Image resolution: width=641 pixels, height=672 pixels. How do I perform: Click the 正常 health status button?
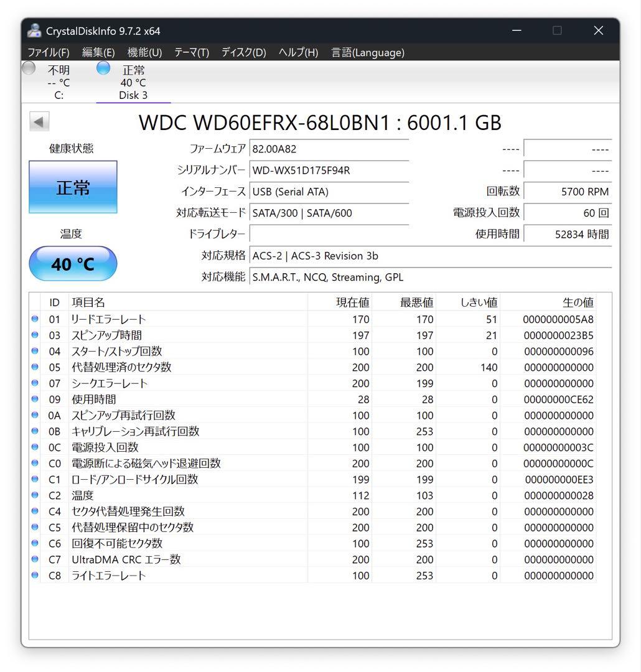tap(72, 187)
